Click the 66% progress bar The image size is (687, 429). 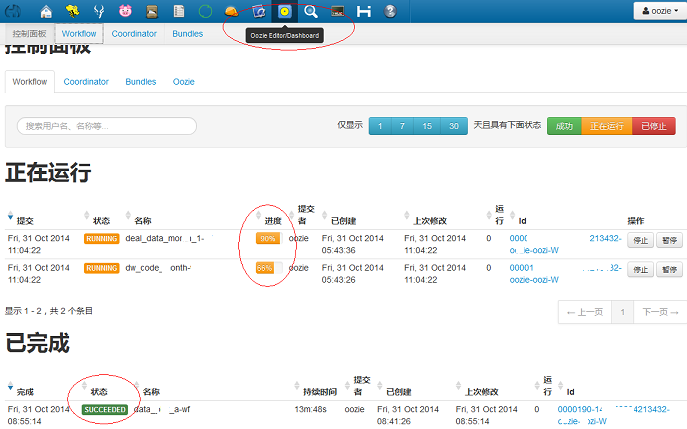coord(269,268)
